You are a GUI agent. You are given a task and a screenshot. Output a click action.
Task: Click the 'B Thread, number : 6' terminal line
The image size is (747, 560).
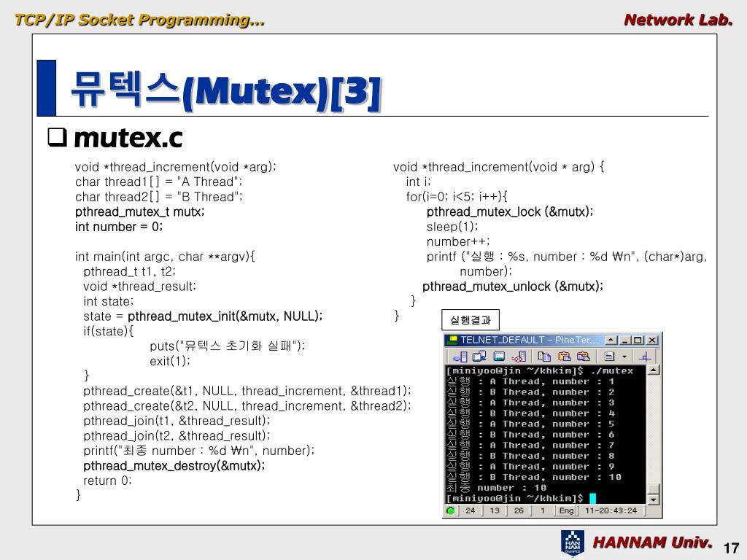530,435
